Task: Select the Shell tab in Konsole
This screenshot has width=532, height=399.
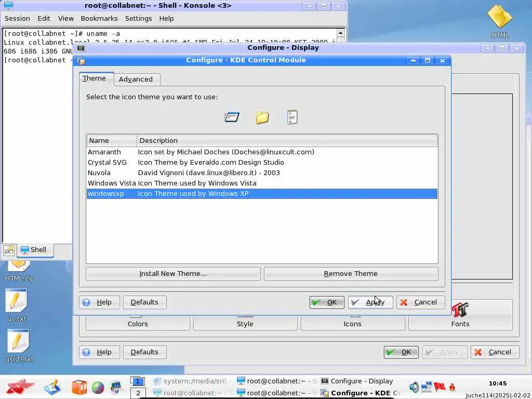Action: 35,250
